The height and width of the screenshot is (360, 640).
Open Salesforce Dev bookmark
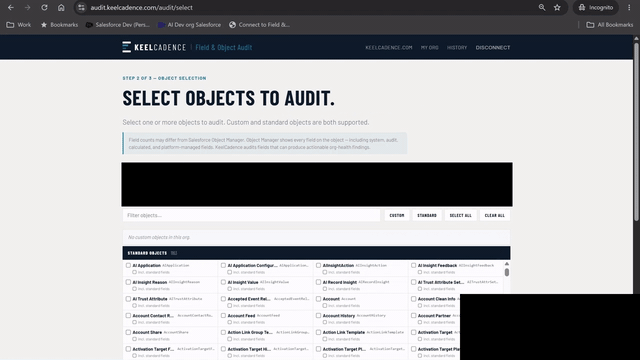[118, 25]
